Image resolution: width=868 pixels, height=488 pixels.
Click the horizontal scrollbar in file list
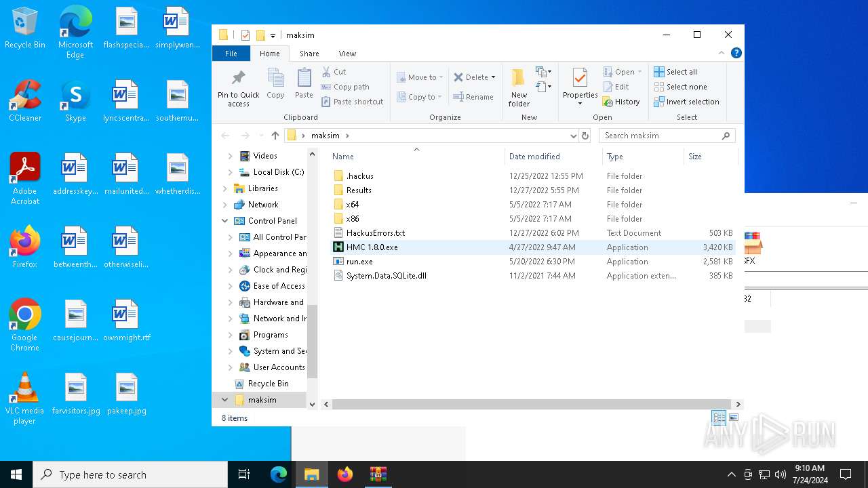point(531,404)
